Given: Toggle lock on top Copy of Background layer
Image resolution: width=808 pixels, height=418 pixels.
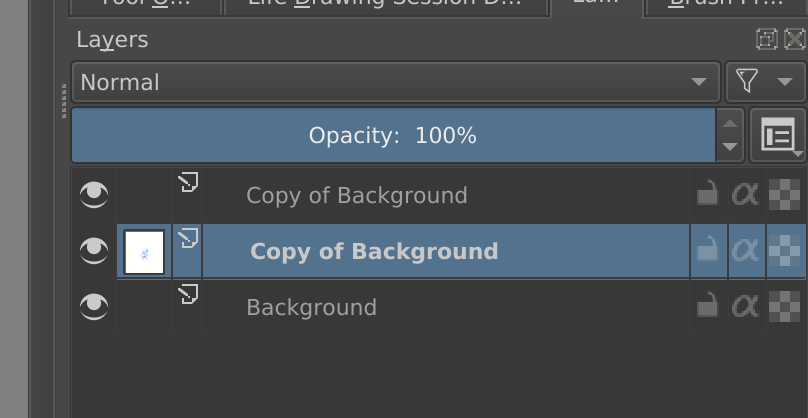Looking at the screenshot, I should [708, 195].
